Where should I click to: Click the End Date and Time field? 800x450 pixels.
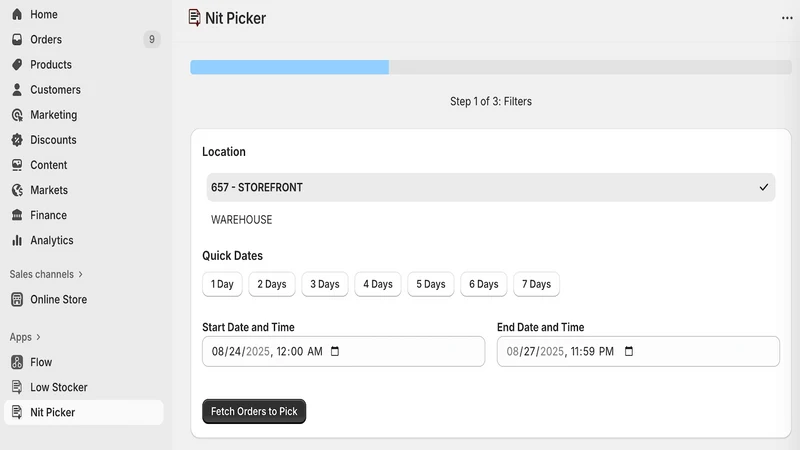638,351
